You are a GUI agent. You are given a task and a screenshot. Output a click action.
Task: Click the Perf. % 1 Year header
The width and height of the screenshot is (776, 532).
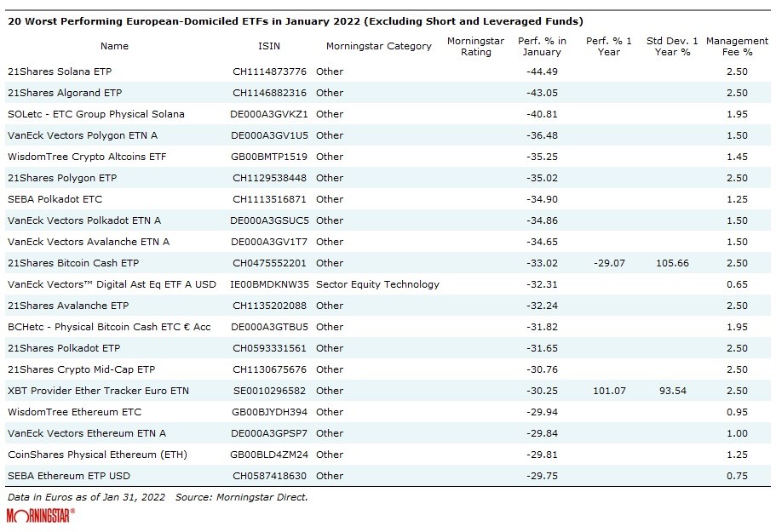point(607,46)
